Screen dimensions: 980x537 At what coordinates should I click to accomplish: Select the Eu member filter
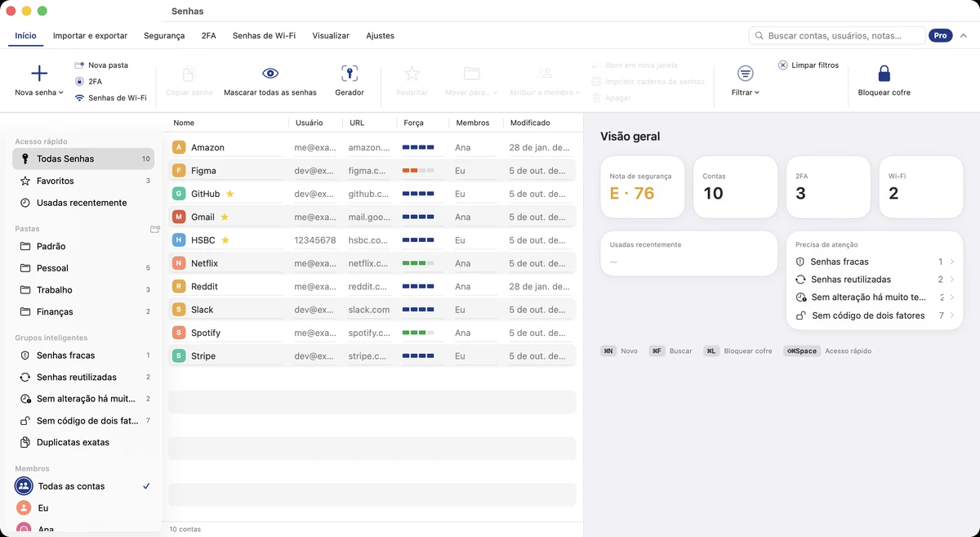pos(83,508)
